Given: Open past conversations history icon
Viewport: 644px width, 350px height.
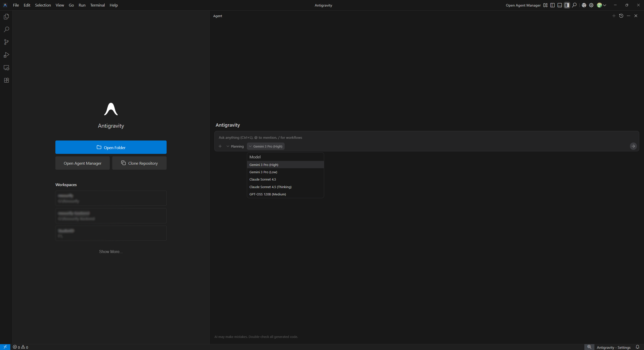Looking at the screenshot, I should [621, 16].
